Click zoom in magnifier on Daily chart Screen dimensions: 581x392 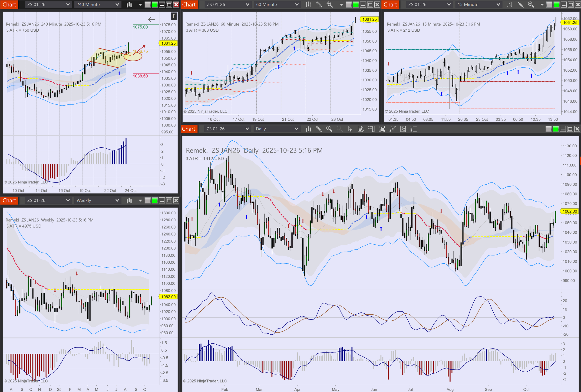(329, 129)
